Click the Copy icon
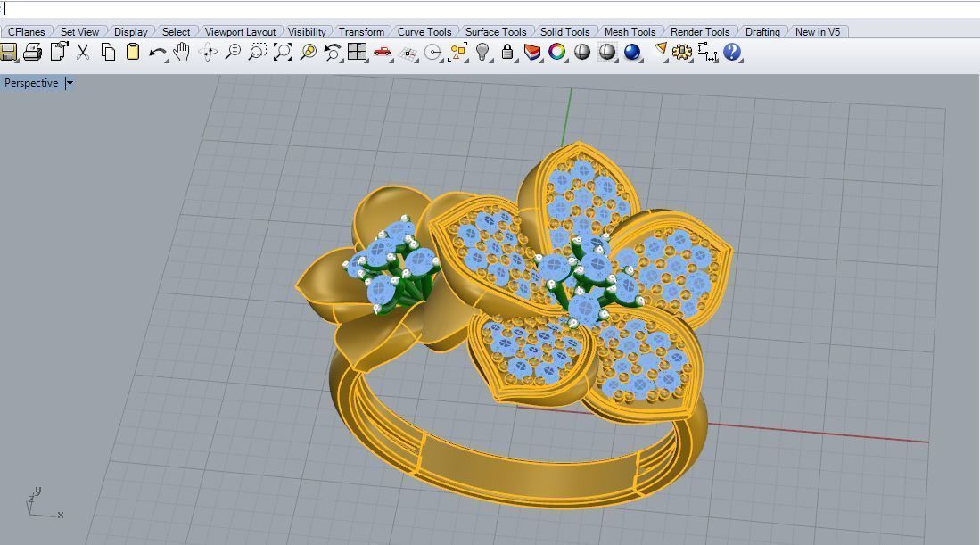Viewport: 980px width, 545px height. [x=108, y=52]
